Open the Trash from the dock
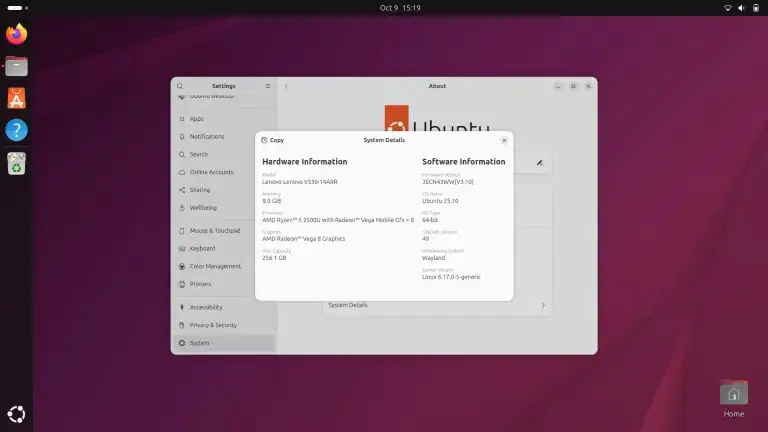 [16, 162]
